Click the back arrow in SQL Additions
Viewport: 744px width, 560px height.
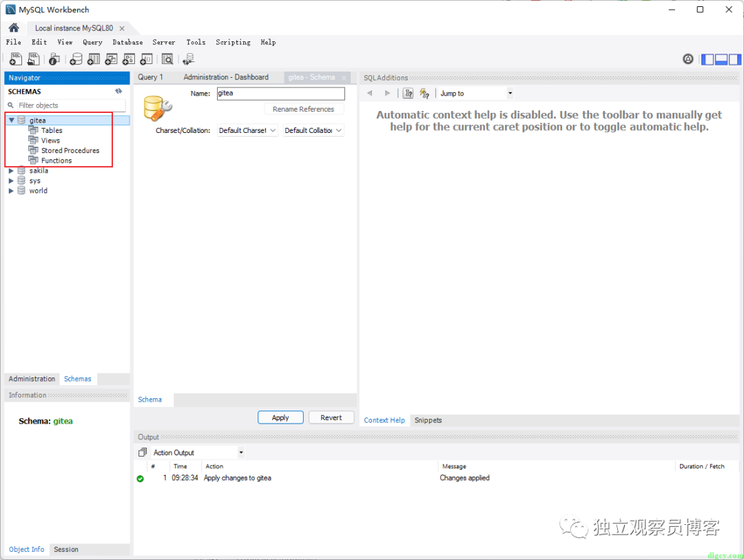(370, 93)
